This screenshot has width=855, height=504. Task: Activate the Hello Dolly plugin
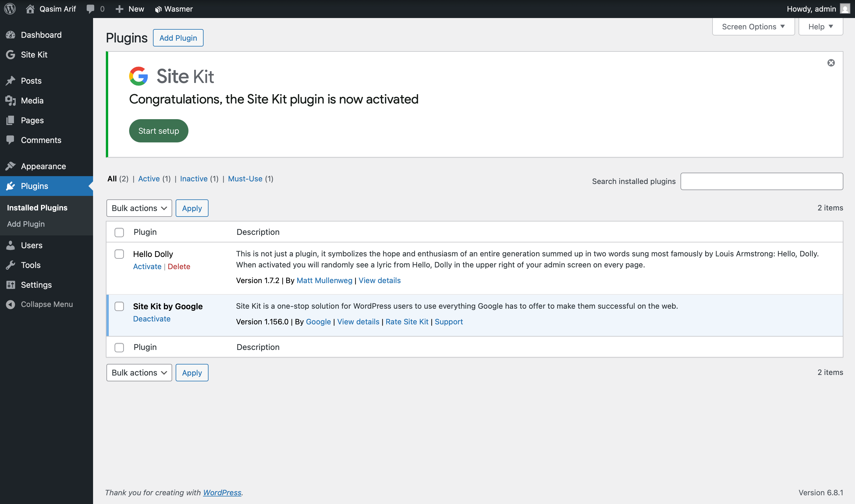[x=147, y=266]
